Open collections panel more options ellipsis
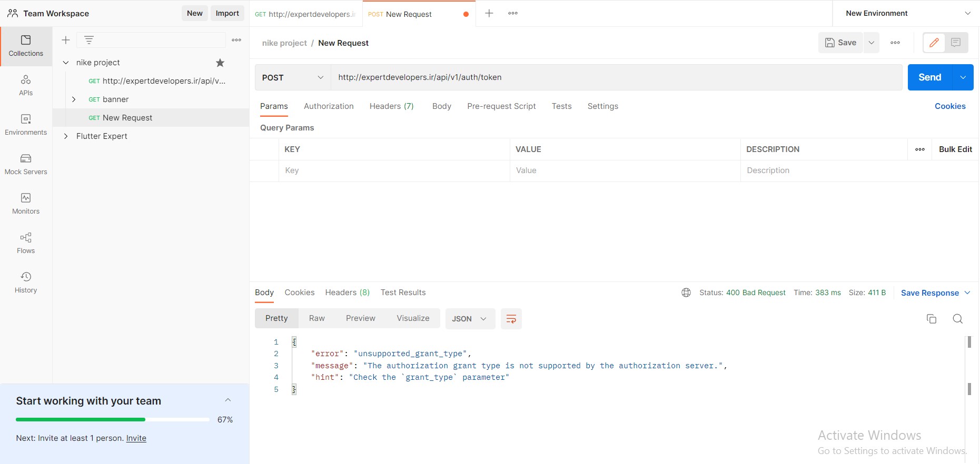The height and width of the screenshot is (464, 980). pyautogui.click(x=236, y=40)
